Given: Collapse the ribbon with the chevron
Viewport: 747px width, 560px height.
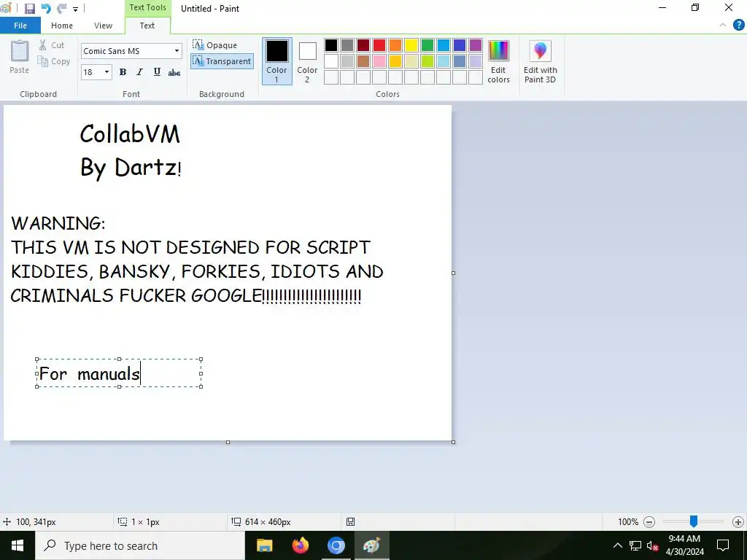Looking at the screenshot, I should [723, 26].
